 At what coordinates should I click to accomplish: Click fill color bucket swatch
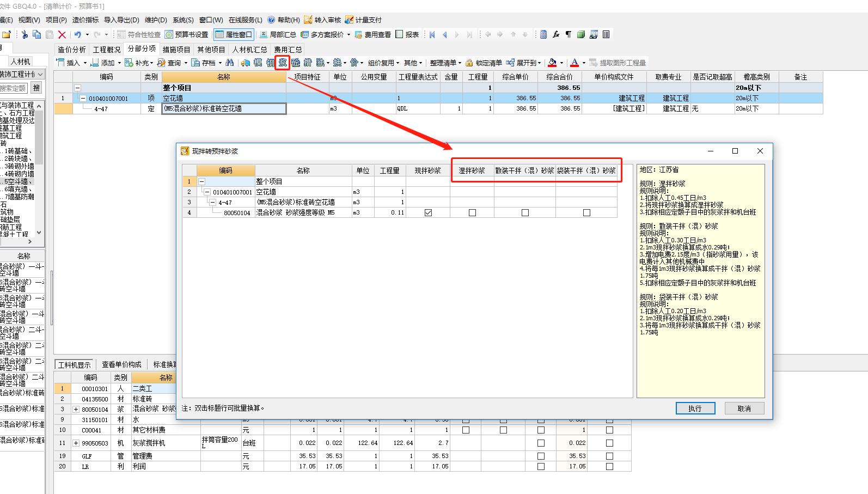coord(552,63)
